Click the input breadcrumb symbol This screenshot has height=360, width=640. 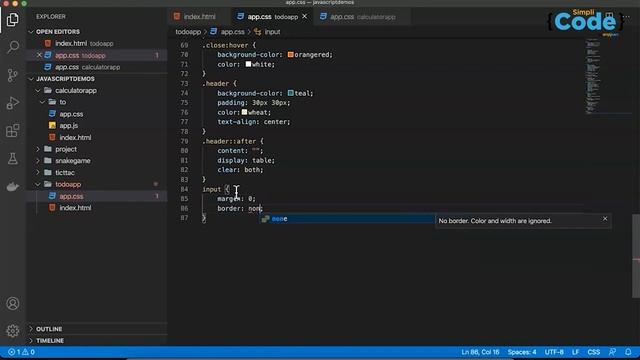pyautogui.click(x=272, y=32)
